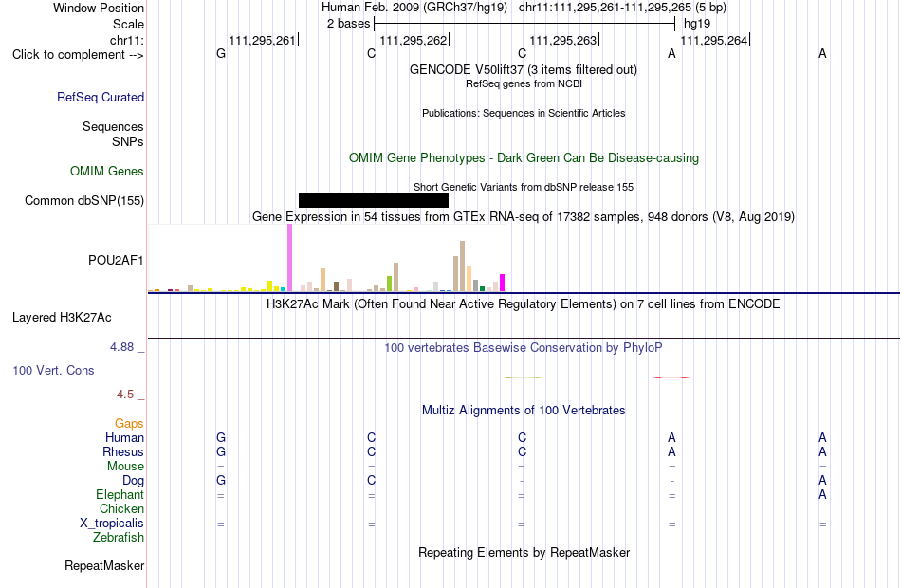Click the Sequences track label

coord(113,126)
